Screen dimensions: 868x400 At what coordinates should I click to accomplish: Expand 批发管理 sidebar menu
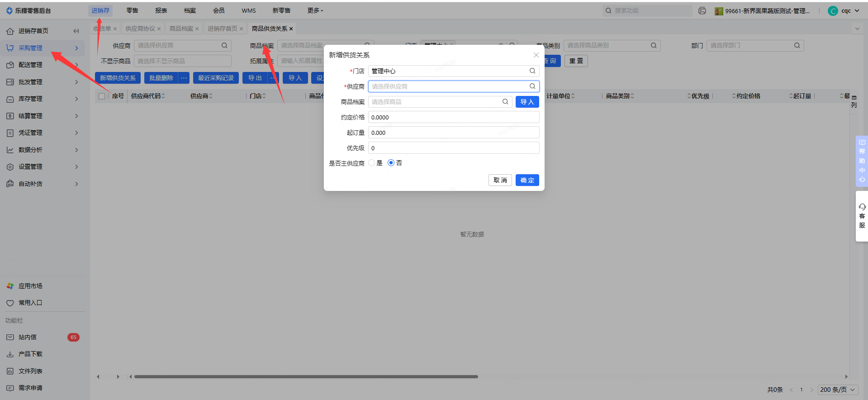pyautogui.click(x=43, y=82)
